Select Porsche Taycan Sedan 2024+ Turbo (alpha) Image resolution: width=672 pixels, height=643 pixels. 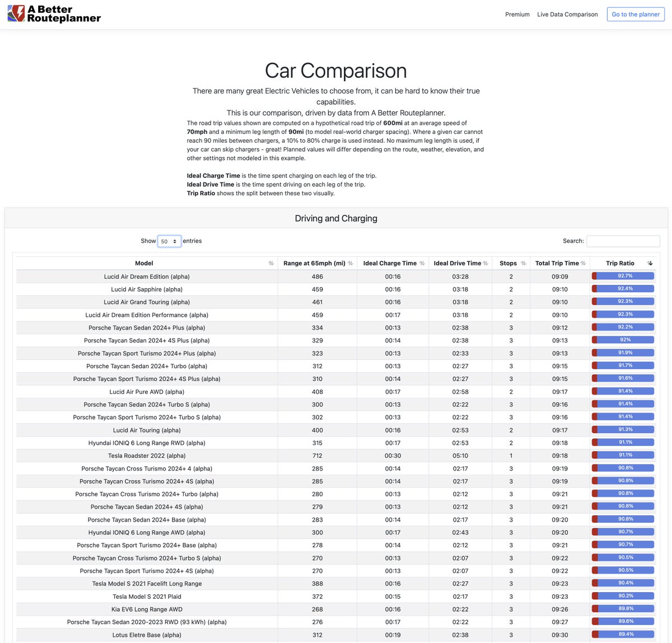point(336,367)
